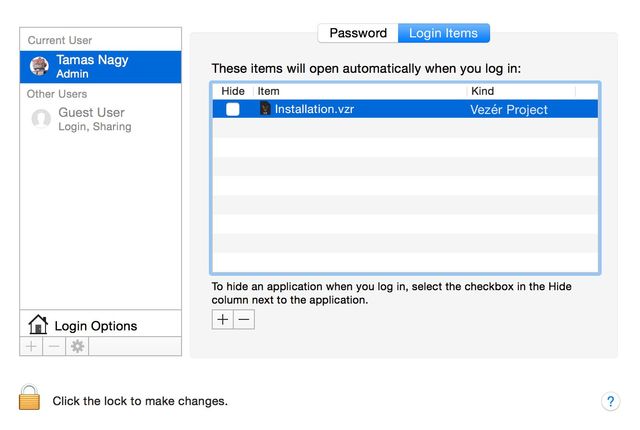Add a login item with the plus button
The width and height of the screenshot is (640, 430).
[x=222, y=319]
